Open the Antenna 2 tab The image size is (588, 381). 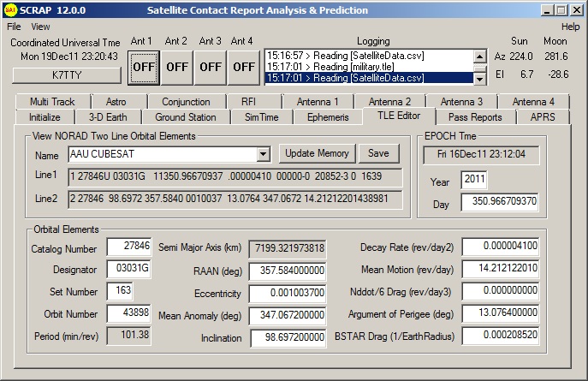click(389, 102)
